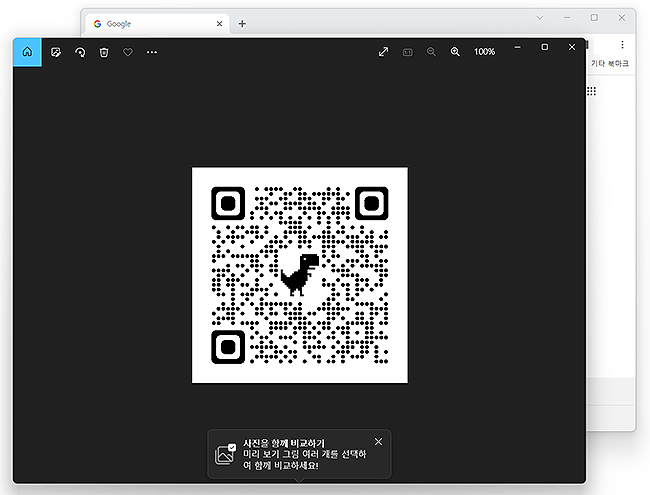Screen dimensions: 650x495
Task: Click the compare photos tip icon
Action: (225, 454)
